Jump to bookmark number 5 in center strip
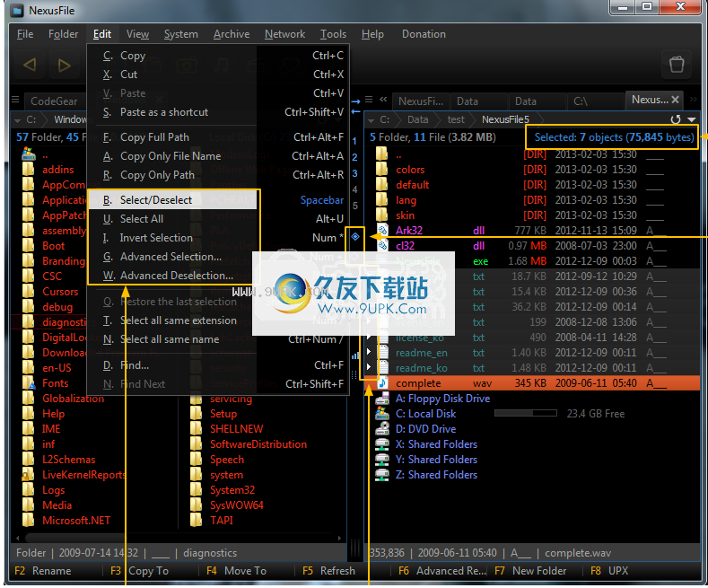 [355, 206]
